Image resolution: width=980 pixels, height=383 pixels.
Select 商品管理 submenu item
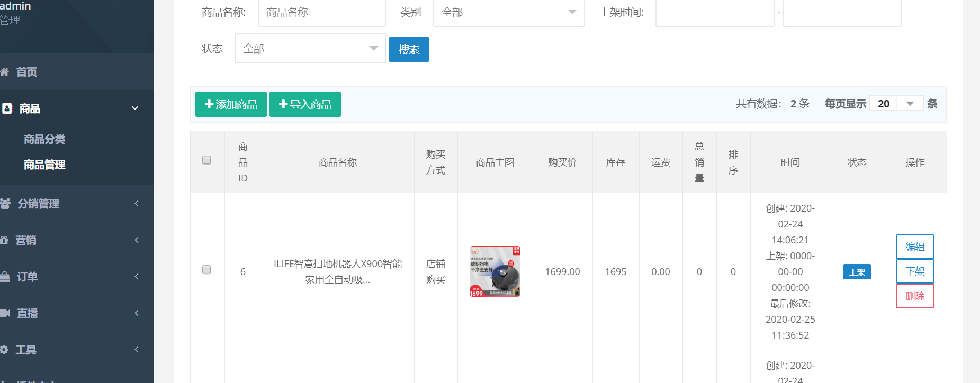[x=44, y=165]
